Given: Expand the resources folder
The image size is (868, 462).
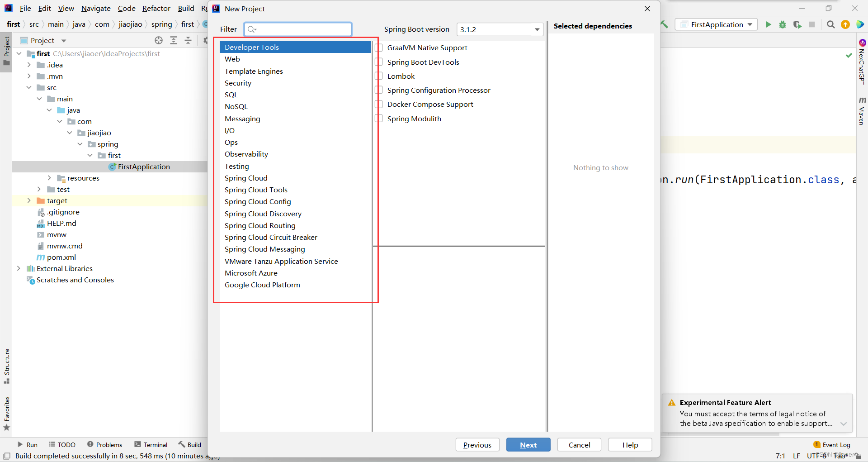Looking at the screenshot, I should pyautogui.click(x=49, y=178).
